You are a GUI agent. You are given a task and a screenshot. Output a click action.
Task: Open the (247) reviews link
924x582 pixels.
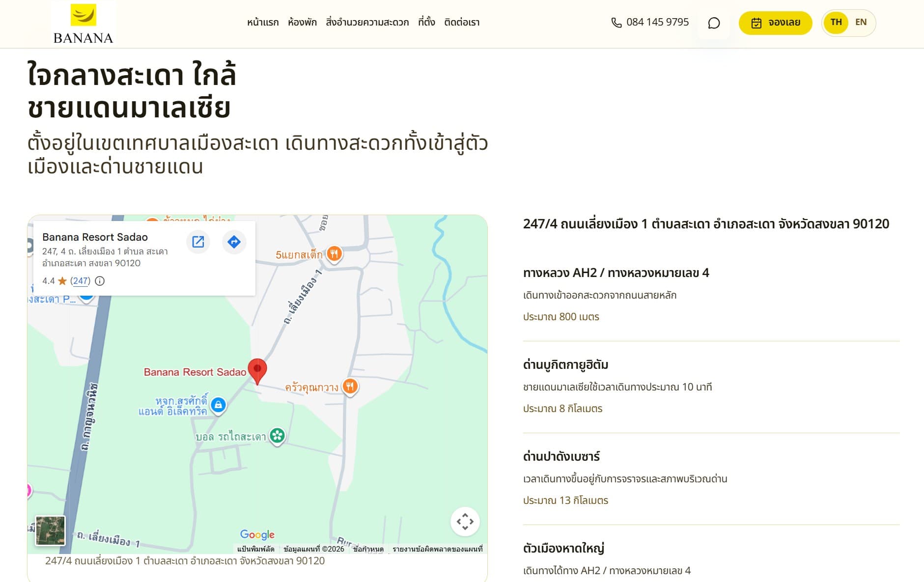(80, 281)
